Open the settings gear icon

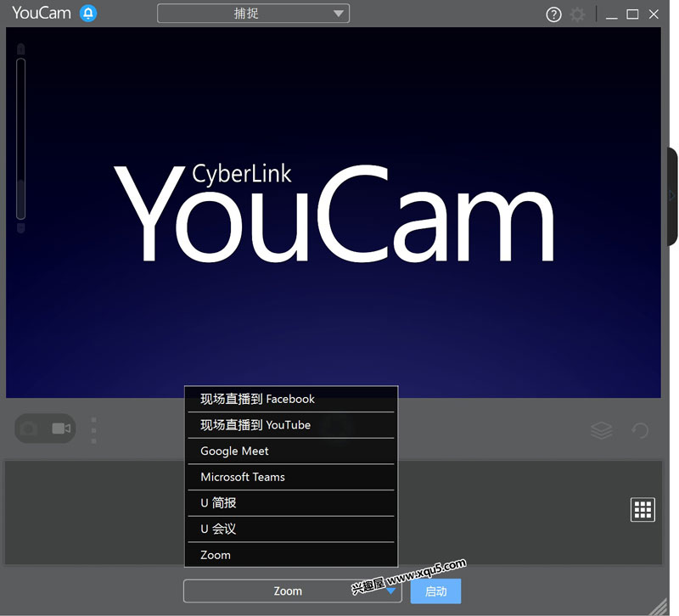577,14
